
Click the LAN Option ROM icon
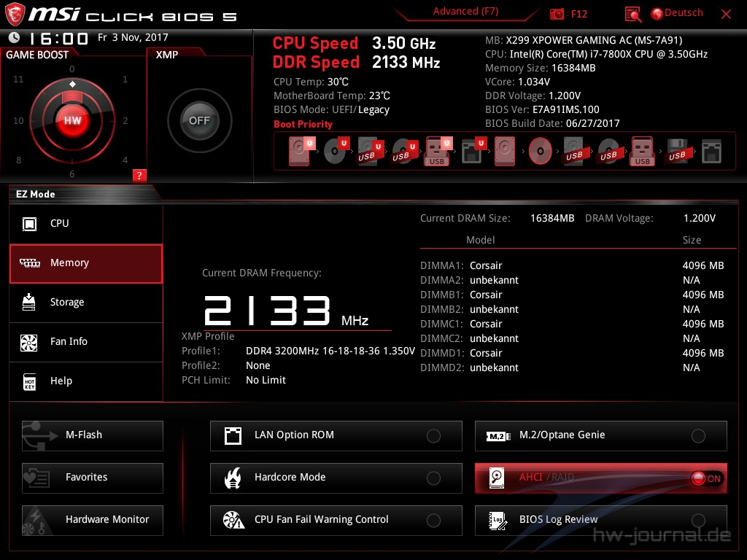(233, 436)
